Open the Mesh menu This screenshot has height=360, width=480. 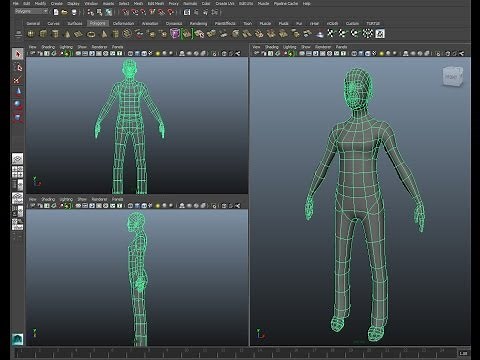tap(138, 4)
